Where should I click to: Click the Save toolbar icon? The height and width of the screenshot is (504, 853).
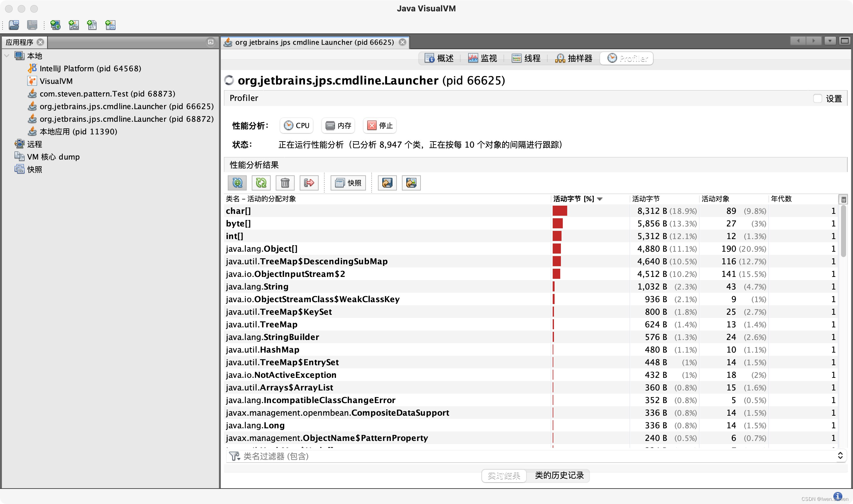(x=32, y=25)
